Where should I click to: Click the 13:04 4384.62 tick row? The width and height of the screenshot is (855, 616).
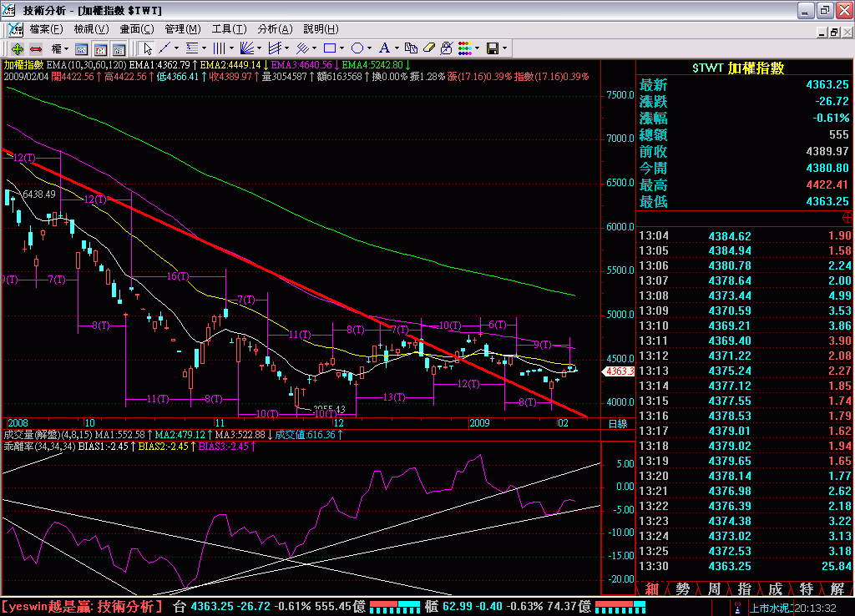(744, 236)
